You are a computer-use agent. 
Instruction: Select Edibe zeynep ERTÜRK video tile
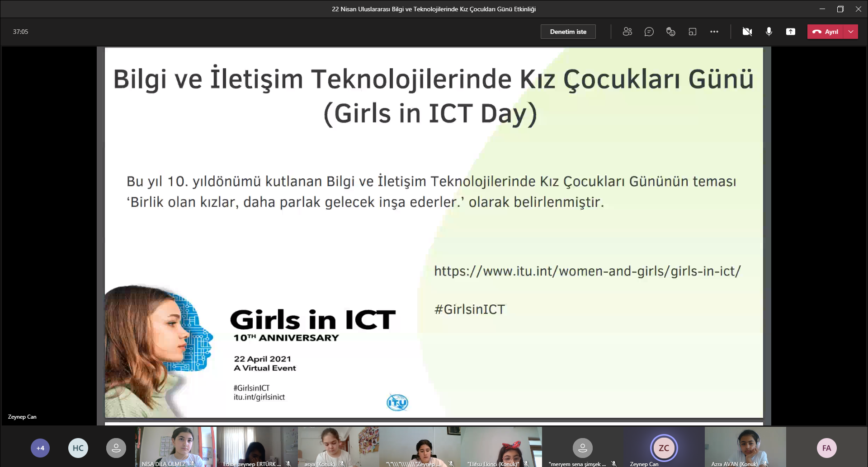pyautogui.click(x=257, y=447)
